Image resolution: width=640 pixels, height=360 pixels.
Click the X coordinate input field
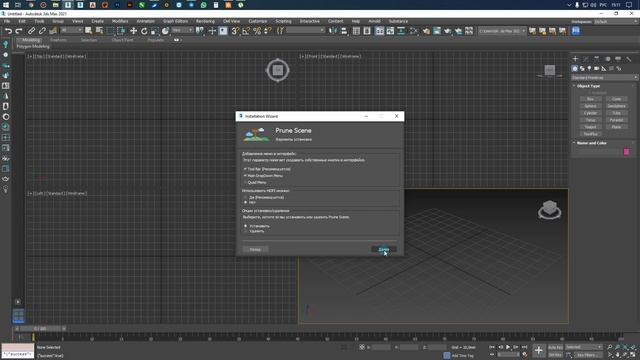click(381, 347)
